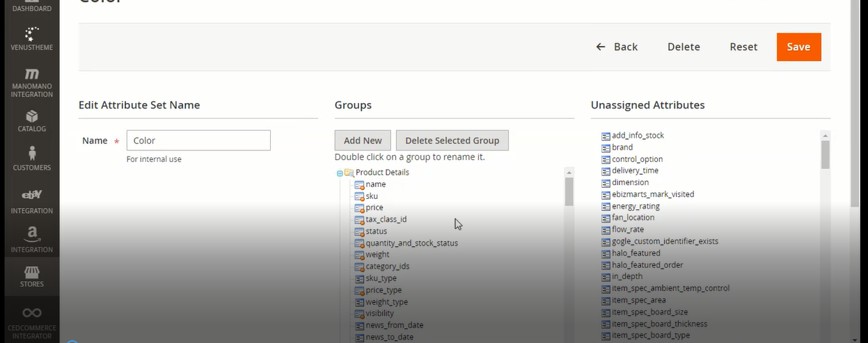868x343 pixels.
Task: Open Customers person icon in sidebar
Action: coord(31,154)
